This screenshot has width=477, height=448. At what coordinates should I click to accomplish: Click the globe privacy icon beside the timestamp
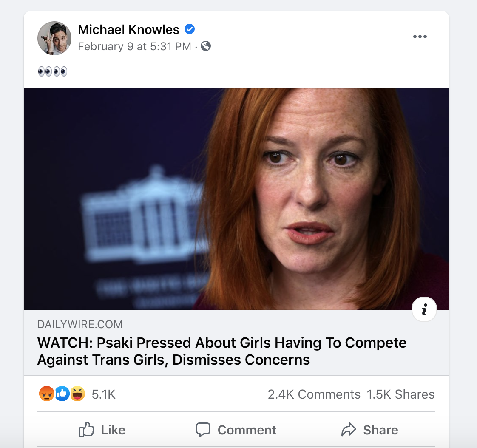(x=206, y=46)
